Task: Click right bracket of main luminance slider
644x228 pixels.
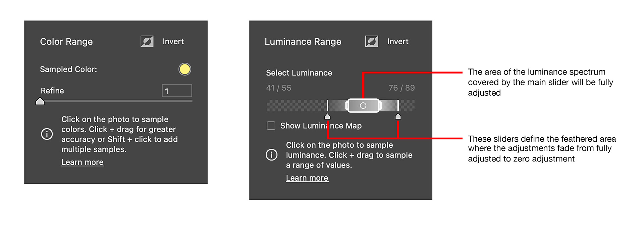Action: tap(380, 106)
